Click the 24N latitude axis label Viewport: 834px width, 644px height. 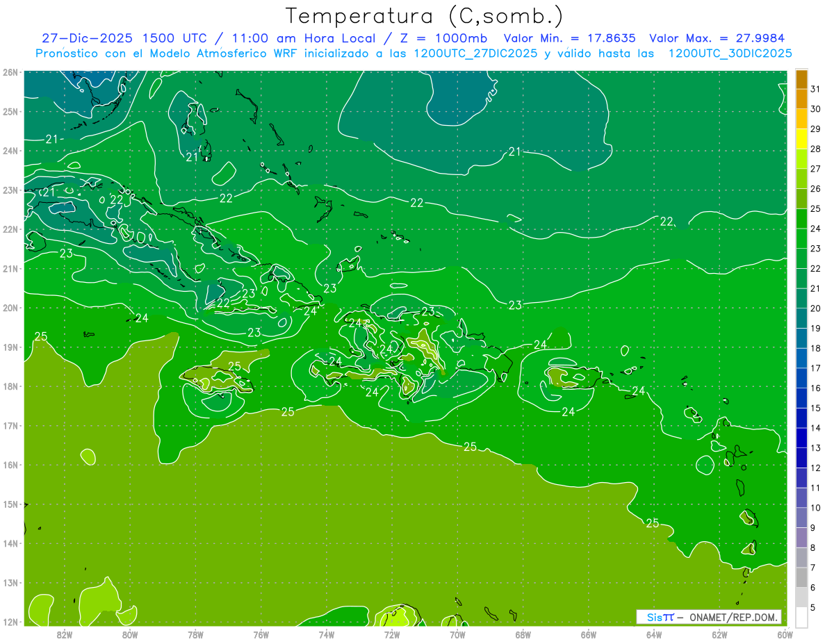pyautogui.click(x=10, y=151)
